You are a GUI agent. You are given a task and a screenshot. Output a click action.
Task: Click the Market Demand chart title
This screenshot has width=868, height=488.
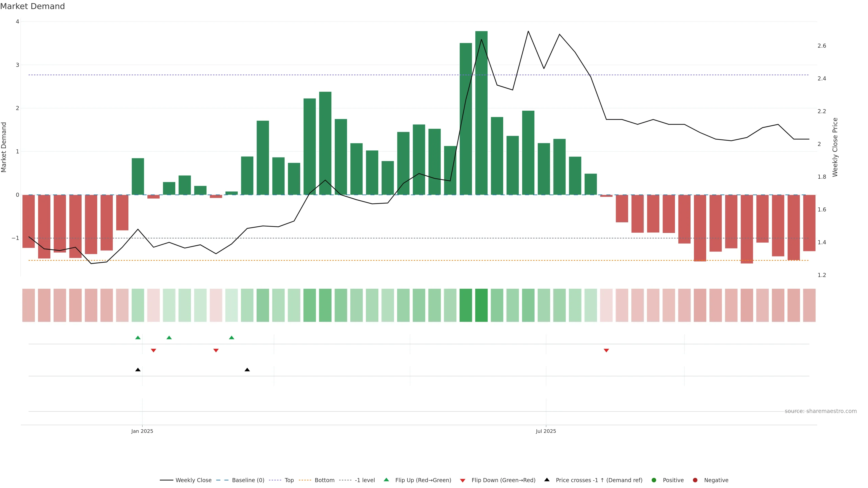32,6
